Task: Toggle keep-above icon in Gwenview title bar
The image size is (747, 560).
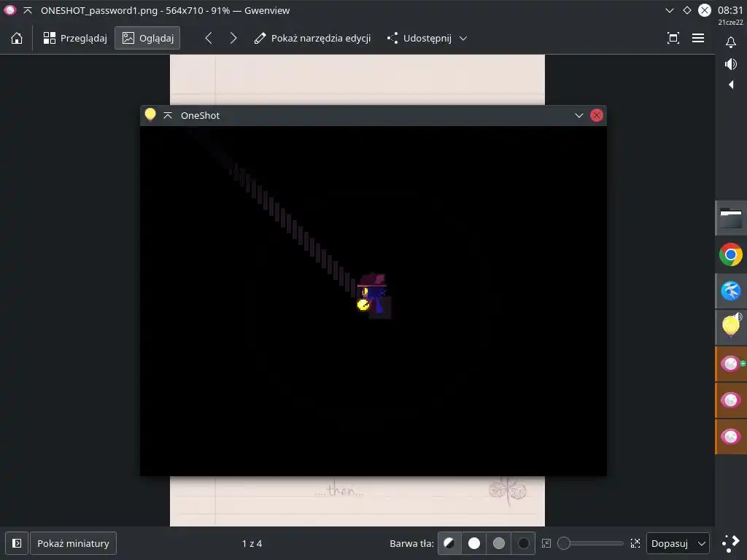Action: pyautogui.click(x=28, y=10)
